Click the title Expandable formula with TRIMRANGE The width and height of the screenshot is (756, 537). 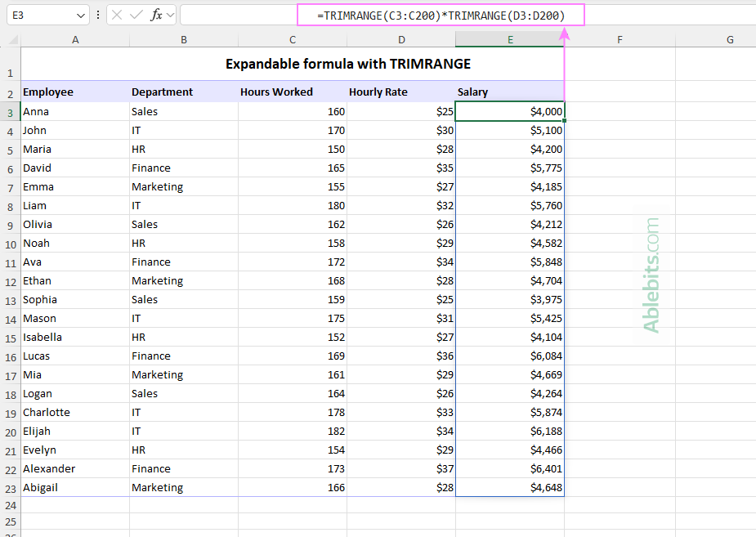[347, 64]
